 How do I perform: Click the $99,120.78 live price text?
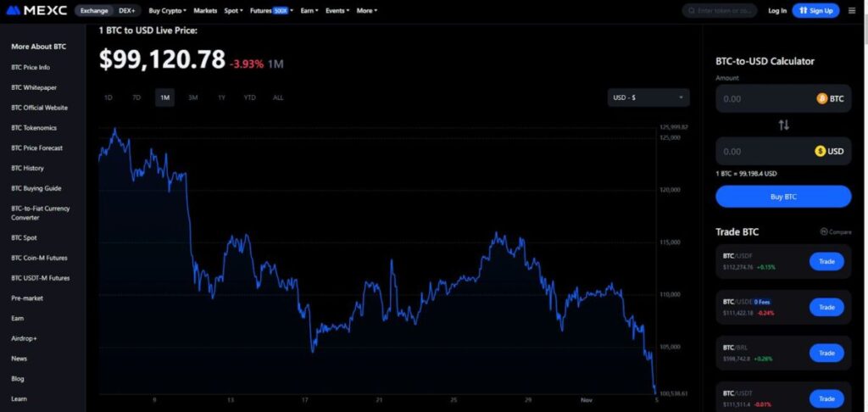point(162,59)
